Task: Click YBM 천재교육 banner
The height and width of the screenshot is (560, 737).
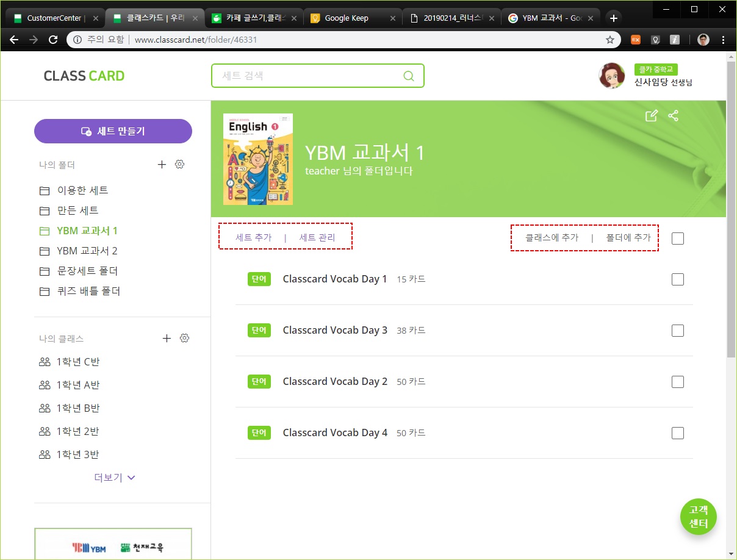Action: tap(113, 544)
